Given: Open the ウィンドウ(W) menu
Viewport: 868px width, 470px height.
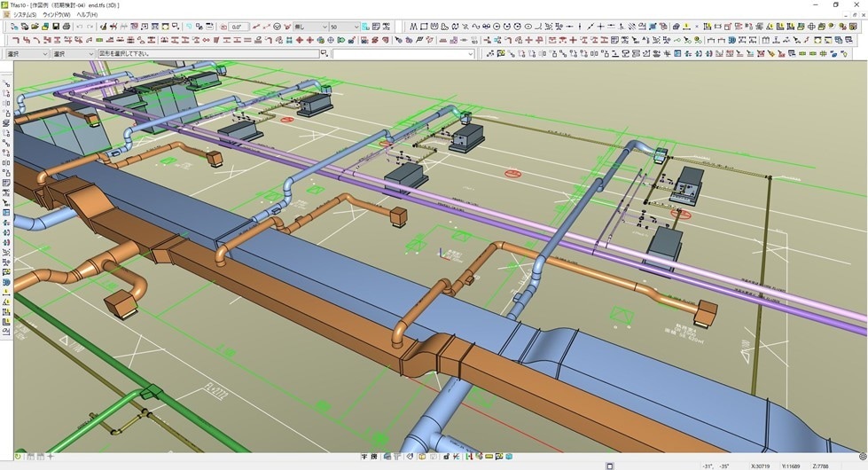Looking at the screenshot, I should pos(57,14).
